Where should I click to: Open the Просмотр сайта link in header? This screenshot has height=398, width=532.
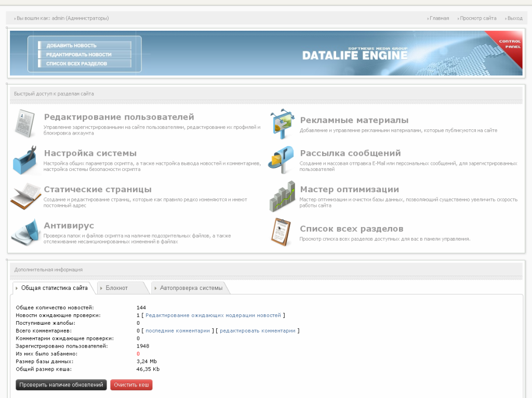click(x=477, y=18)
